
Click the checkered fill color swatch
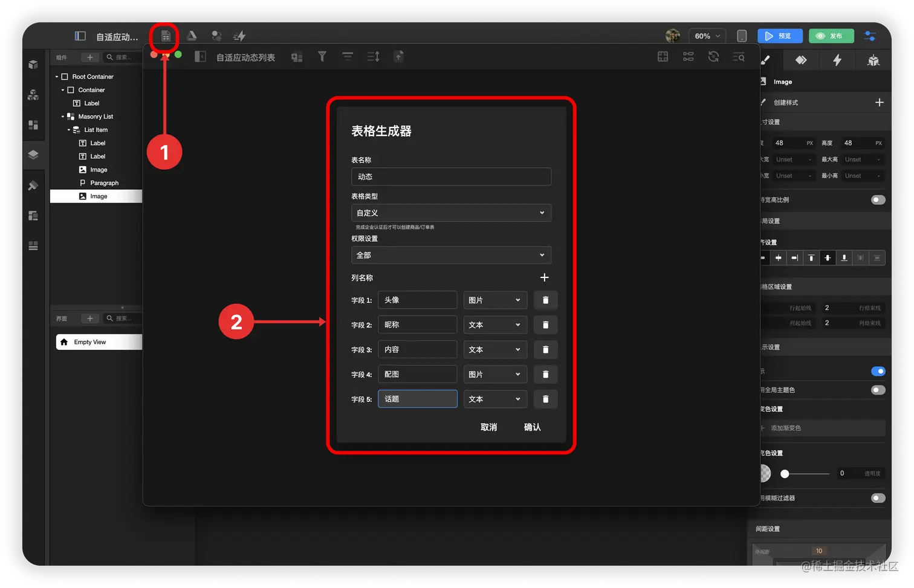click(765, 474)
